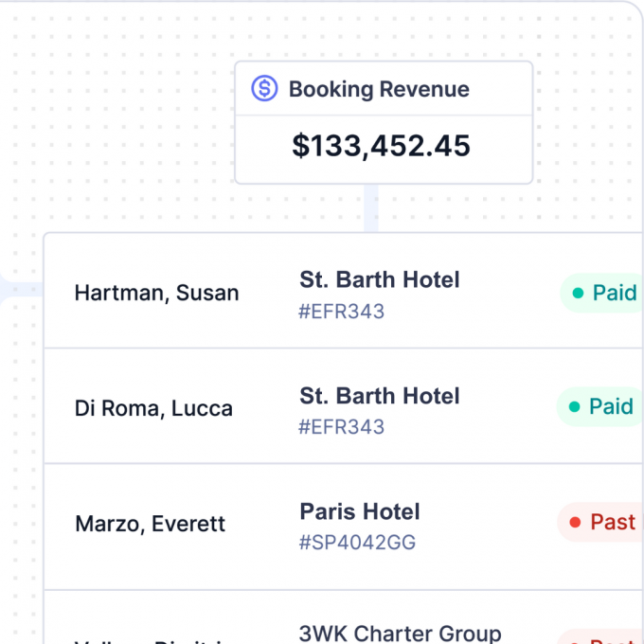Click the Booking Revenue card title
644x644 pixels.
(x=379, y=90)
